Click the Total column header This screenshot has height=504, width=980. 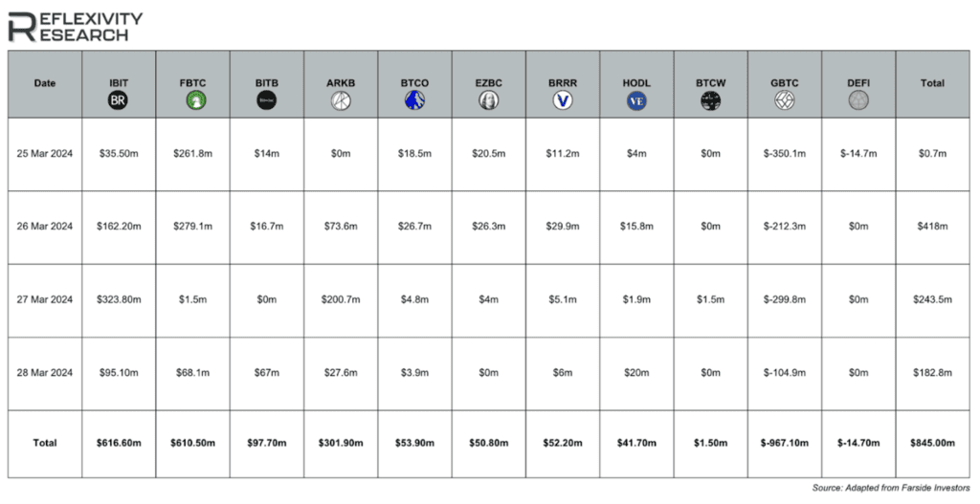[932, 84]
